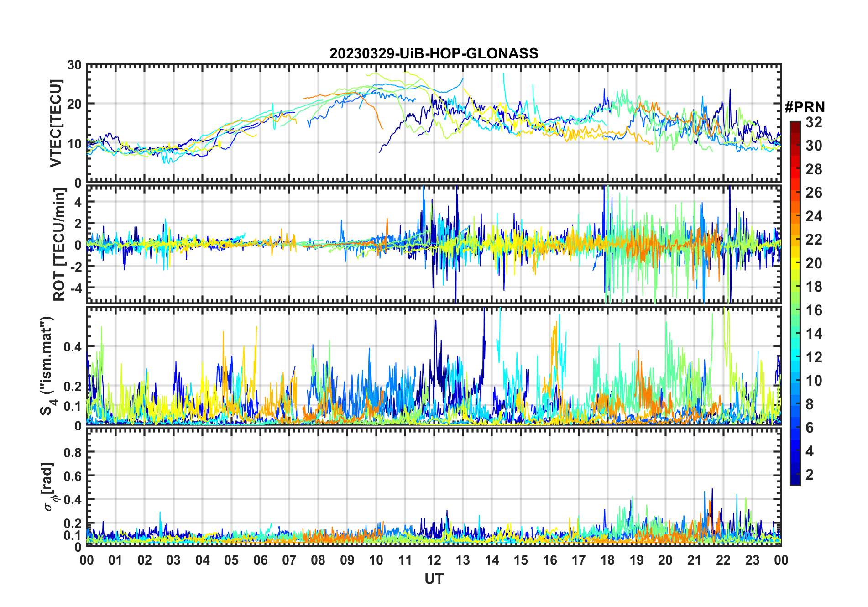Click sigma-phi panel y-tick label "0.6"
Screen dimensions: 868x607
click(x=73, y=476)
